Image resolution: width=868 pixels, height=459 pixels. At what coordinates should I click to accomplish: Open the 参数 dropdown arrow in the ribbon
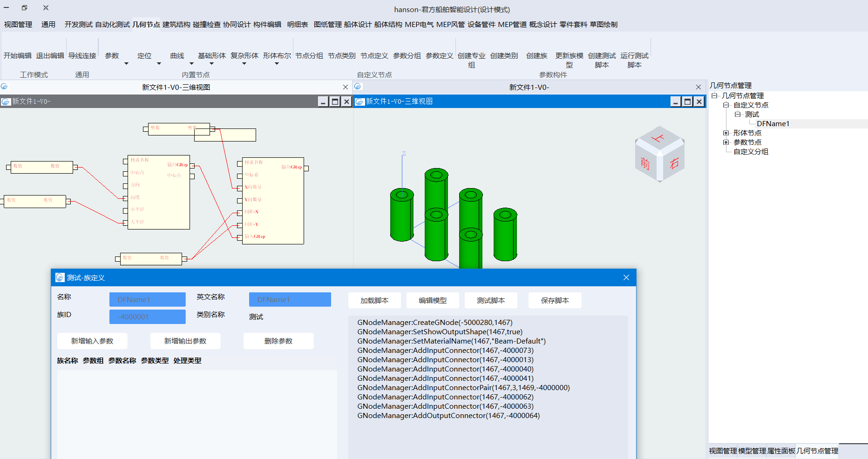tap(126, 64)
